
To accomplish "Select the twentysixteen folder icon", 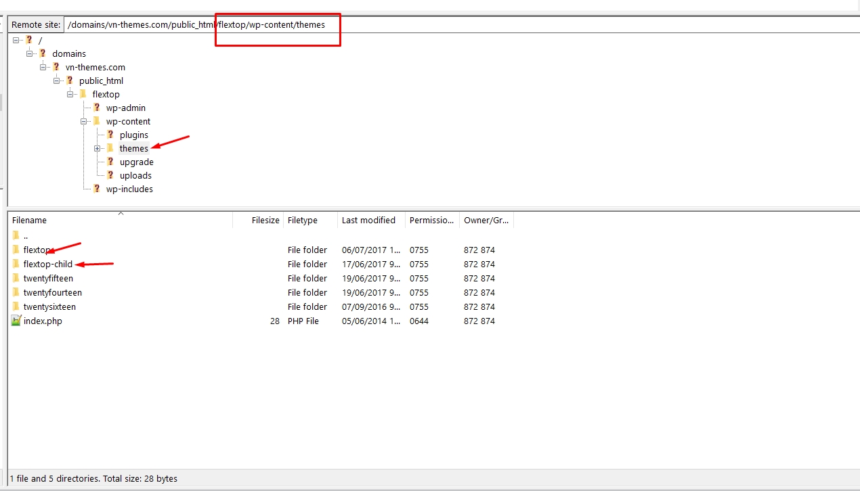I will (16, 306).
